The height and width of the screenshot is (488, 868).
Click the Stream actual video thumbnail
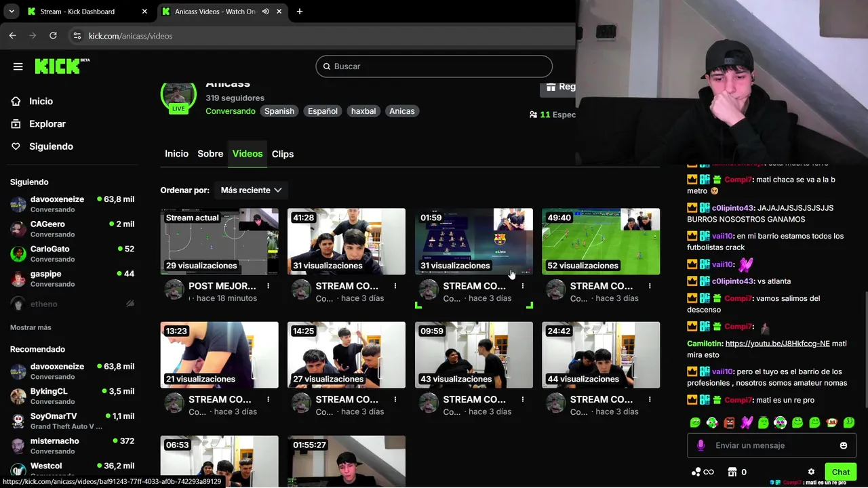(219, 241)
